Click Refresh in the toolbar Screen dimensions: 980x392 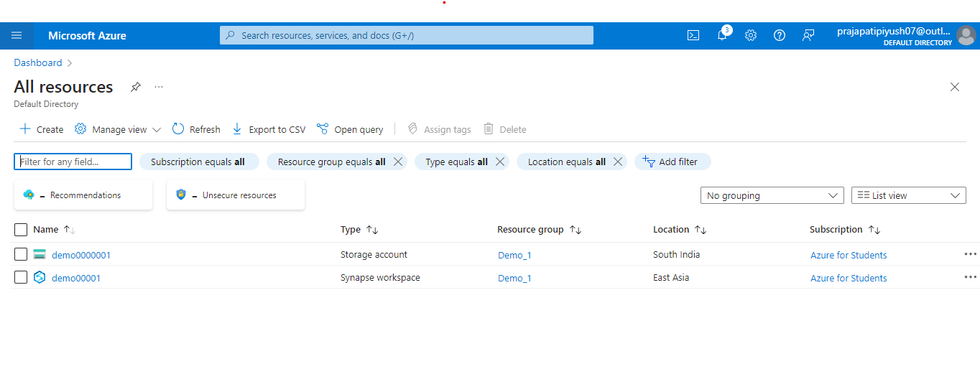pyautogui.click(x=196, y=129)
